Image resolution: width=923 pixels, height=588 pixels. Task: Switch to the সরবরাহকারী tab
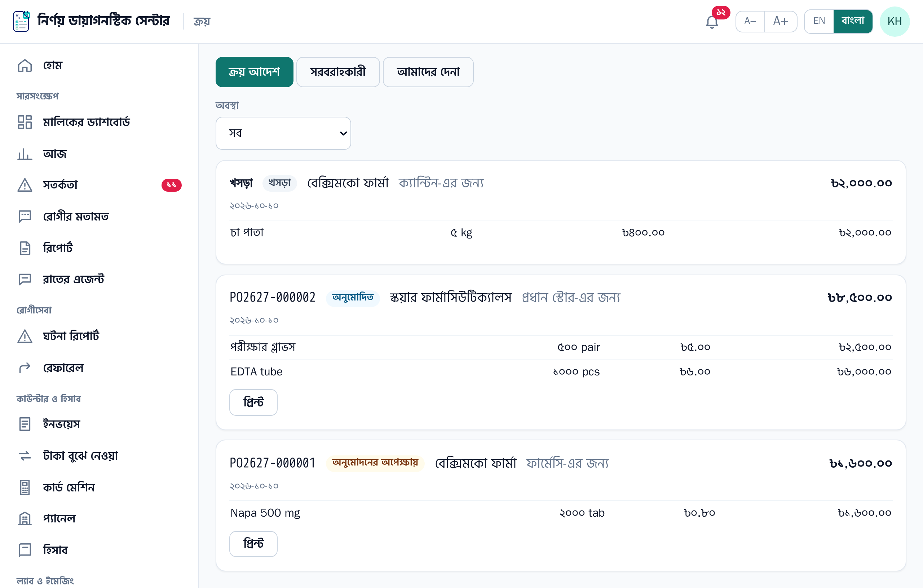[338, 72]
